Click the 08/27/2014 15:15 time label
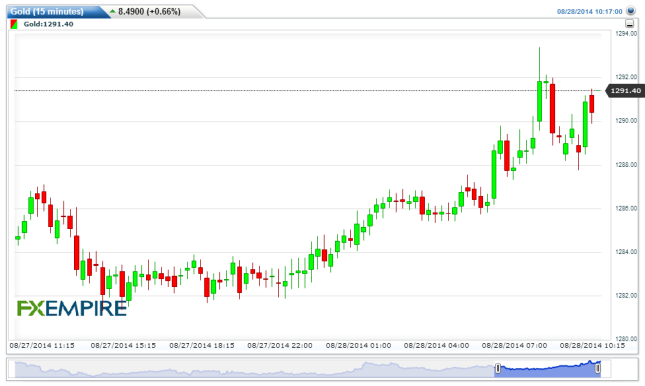The width and height of the screenshot is (645, 386). click(x=123, y=345)
